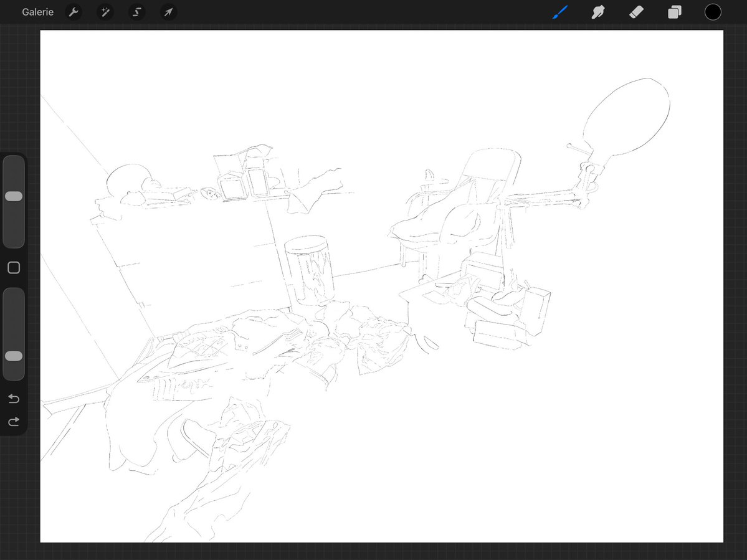Open the Actions wrench menu
This screenshot has height=560, width=747.
click(74, 12)
